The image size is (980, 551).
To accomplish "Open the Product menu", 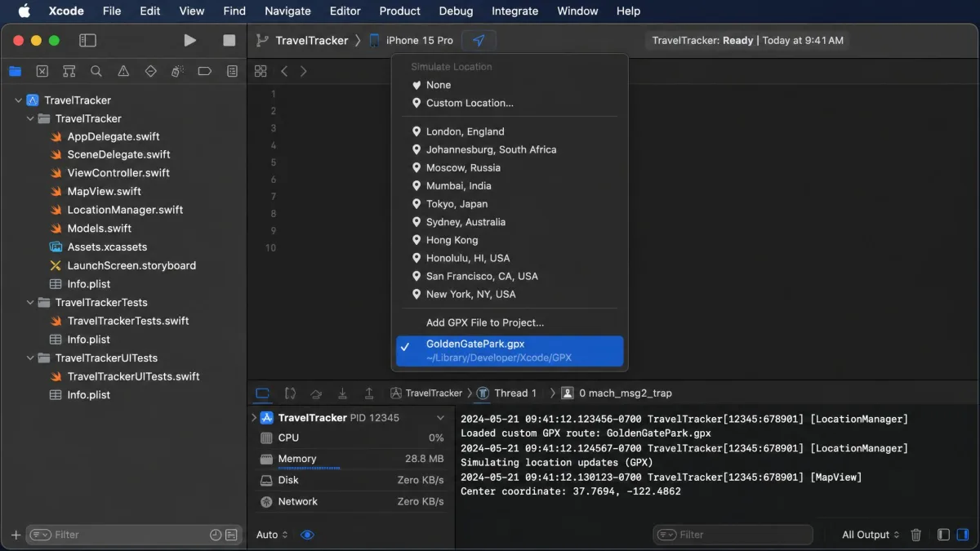I will tap(399, 11).
